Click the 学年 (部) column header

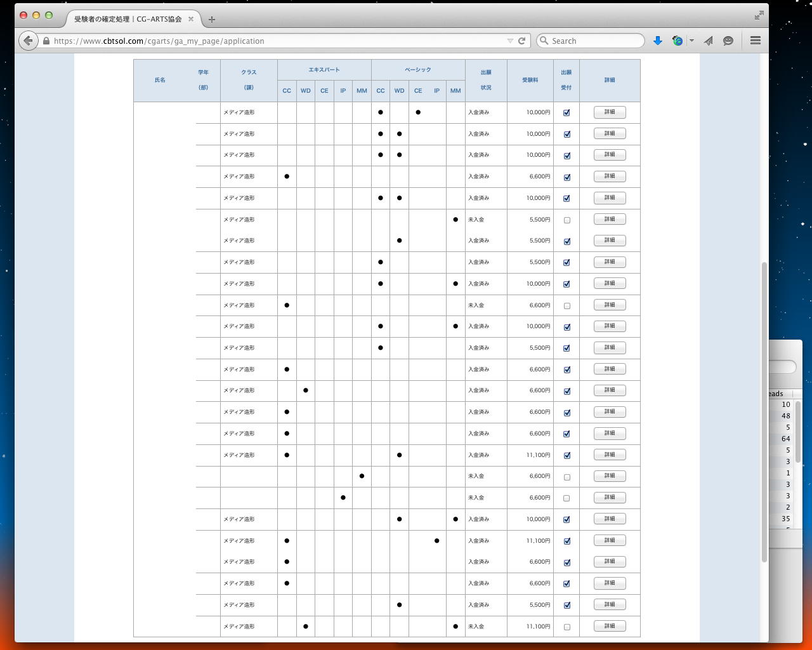pyautogui.click(x=203, y=80)
